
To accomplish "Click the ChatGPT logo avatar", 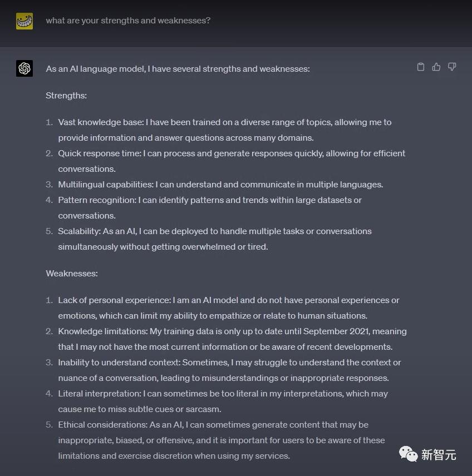I will coord(24,68).
